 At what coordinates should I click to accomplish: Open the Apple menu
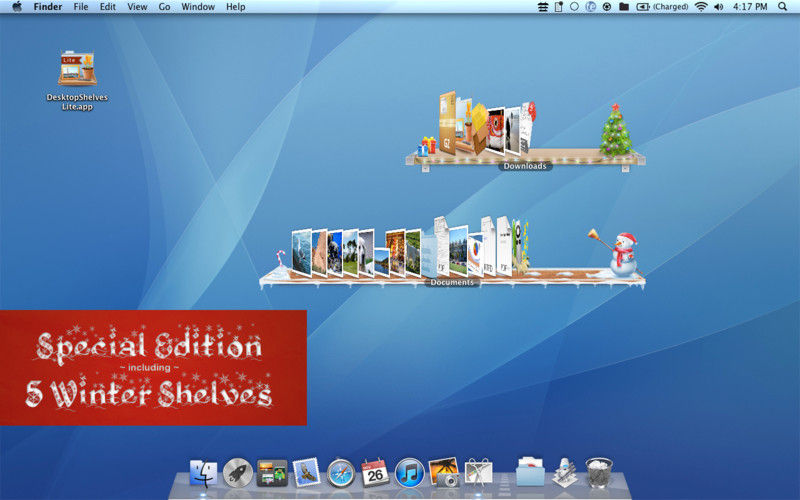(17, 7)
